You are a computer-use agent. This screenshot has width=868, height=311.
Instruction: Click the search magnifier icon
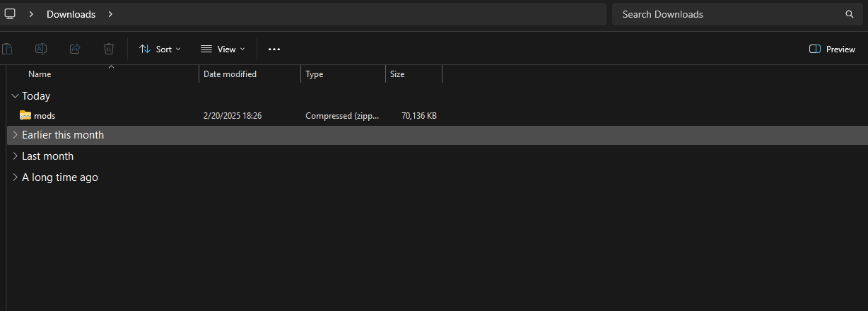pos(850,14)
